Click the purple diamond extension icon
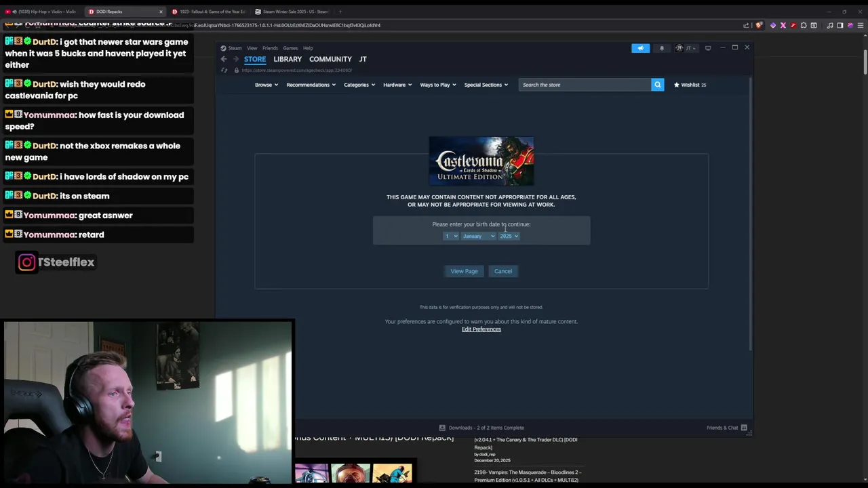This screenshot has height=488, width=868. (773, 26)
